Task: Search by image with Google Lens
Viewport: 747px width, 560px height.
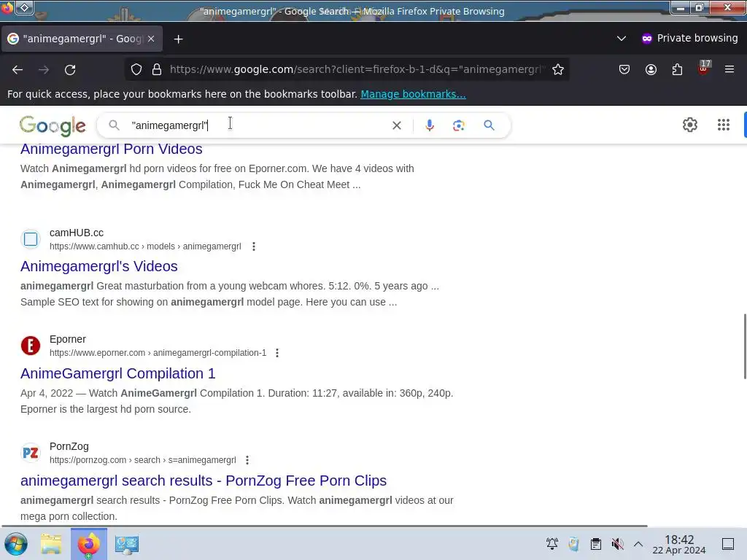Action: 458,125
